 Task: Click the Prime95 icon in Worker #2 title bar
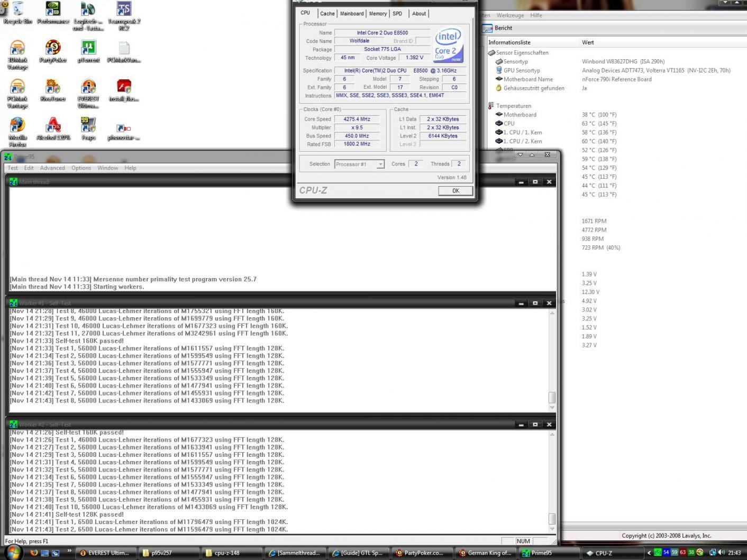point(14,425)
